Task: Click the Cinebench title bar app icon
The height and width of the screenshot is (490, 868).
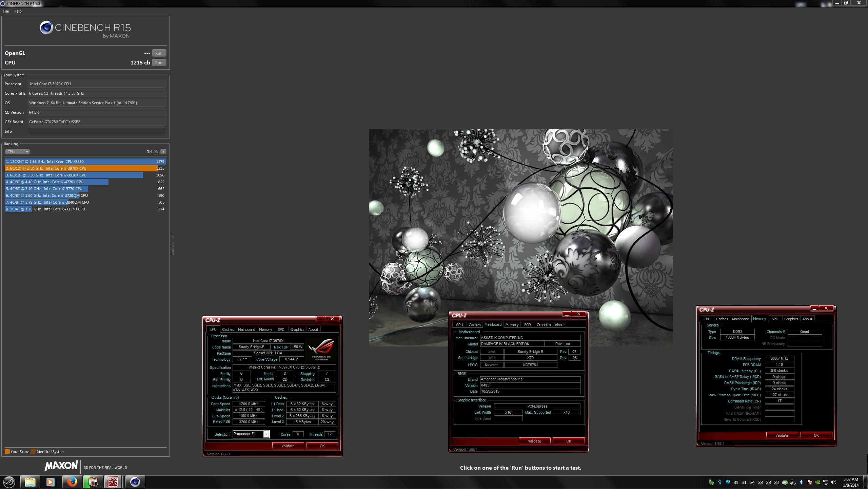Action: (x=3, y=3)
